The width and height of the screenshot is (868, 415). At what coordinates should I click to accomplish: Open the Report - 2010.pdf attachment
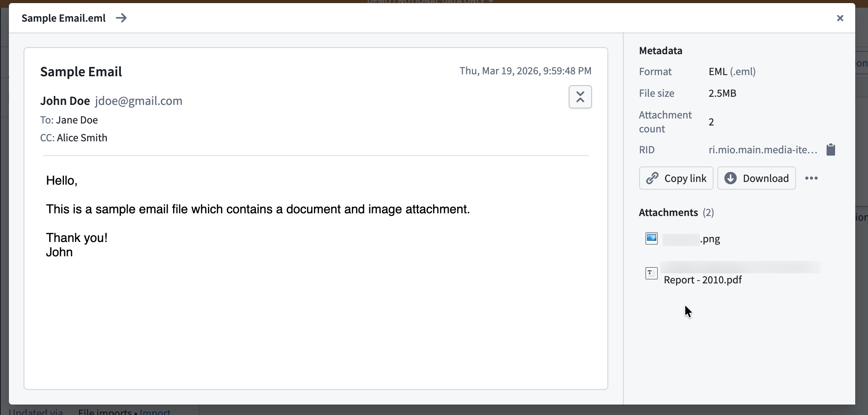(x=703, y=280)
